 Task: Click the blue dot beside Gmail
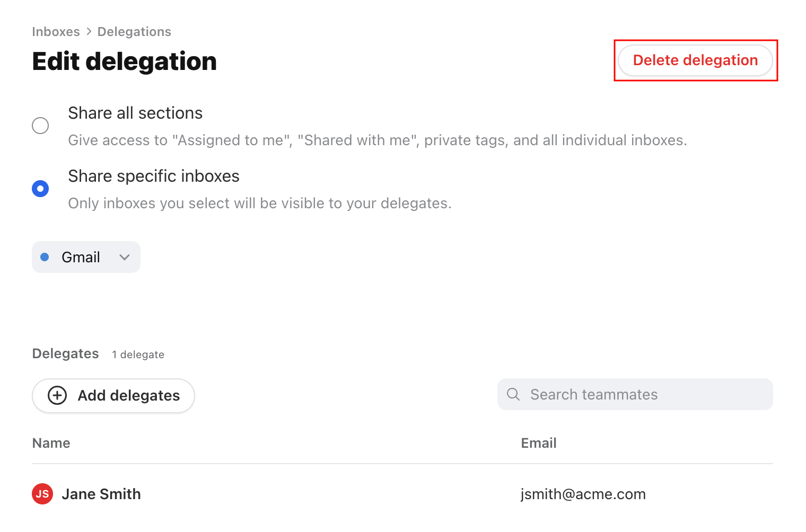coord(45,257)
